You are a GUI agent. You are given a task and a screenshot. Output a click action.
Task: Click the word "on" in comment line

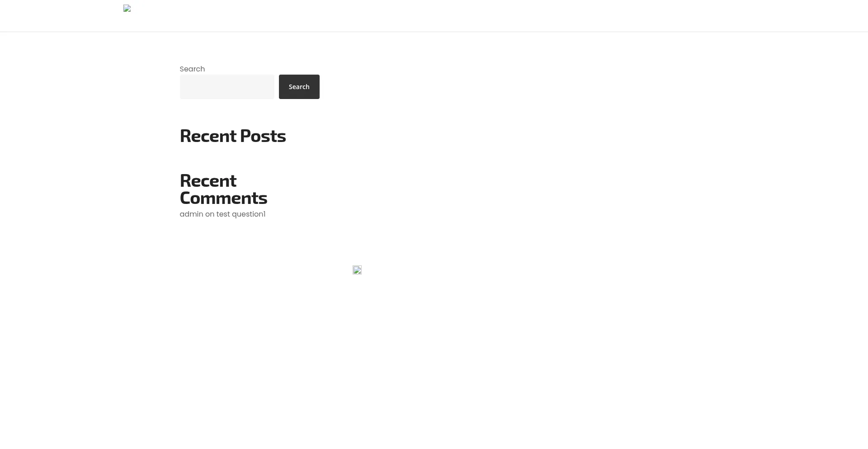[x=210, y=214]
